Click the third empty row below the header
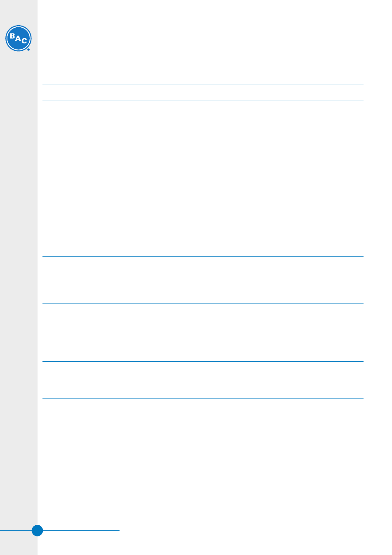Screen dimensions: 392x555 203,280
